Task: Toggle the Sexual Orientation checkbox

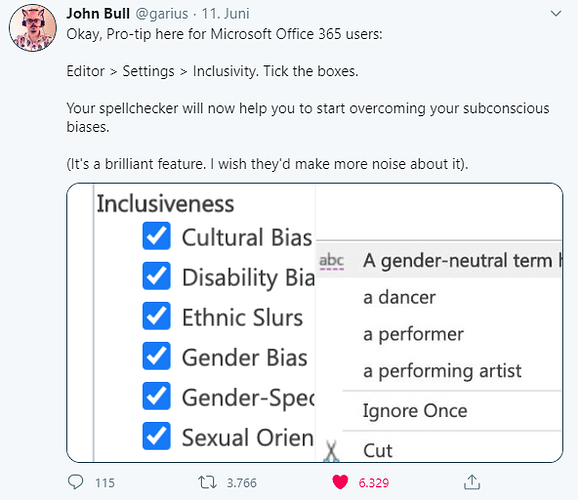Action: (156, 436)
